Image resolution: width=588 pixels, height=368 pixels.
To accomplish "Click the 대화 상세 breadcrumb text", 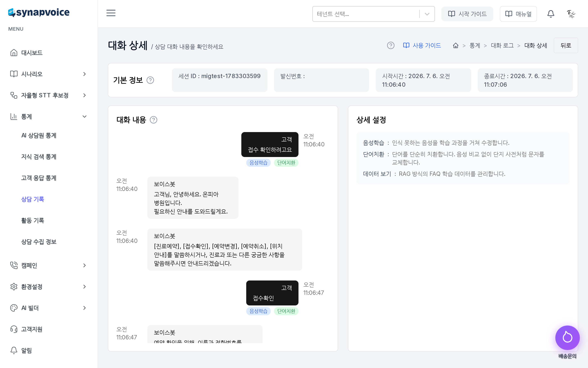I will [536, 46].
